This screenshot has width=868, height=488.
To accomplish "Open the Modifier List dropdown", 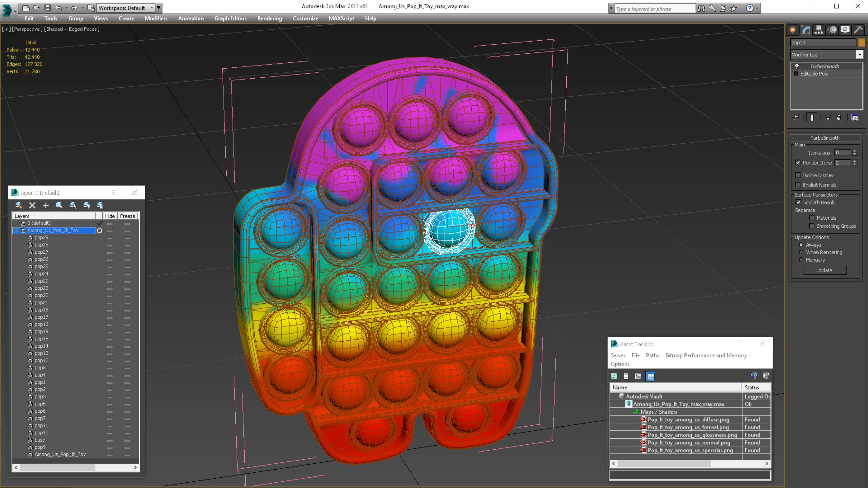I will coord(860,55).
